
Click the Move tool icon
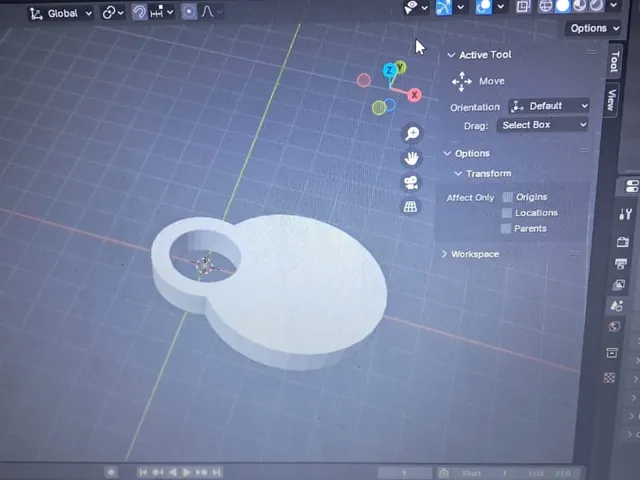pyautogui.click(x=462, y=81)
